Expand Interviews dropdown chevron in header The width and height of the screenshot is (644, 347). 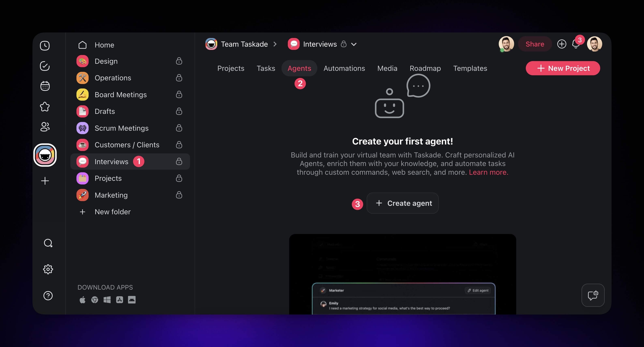tap(353, 44)
